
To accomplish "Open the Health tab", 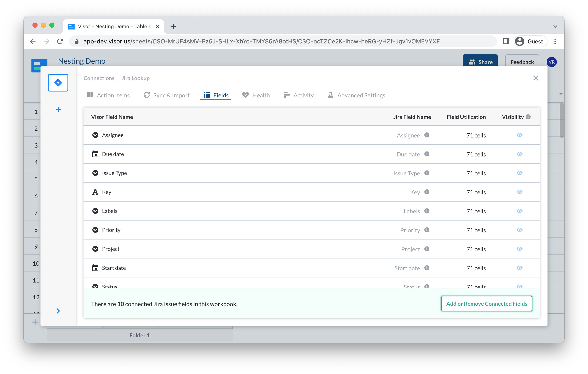I will [x=256, y=95].
